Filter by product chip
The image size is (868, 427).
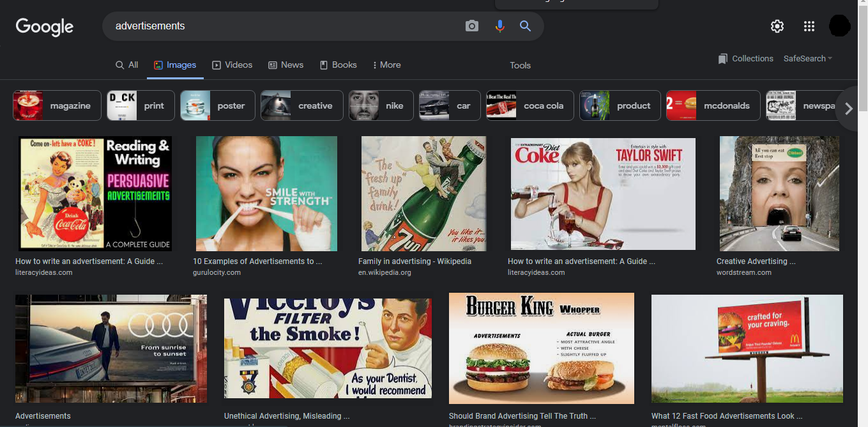620,105
